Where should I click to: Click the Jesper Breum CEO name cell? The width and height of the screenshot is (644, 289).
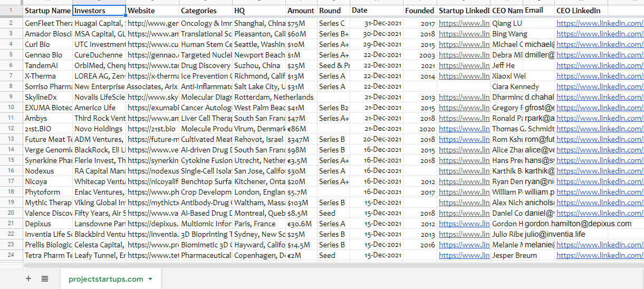[x=507, y=255]
